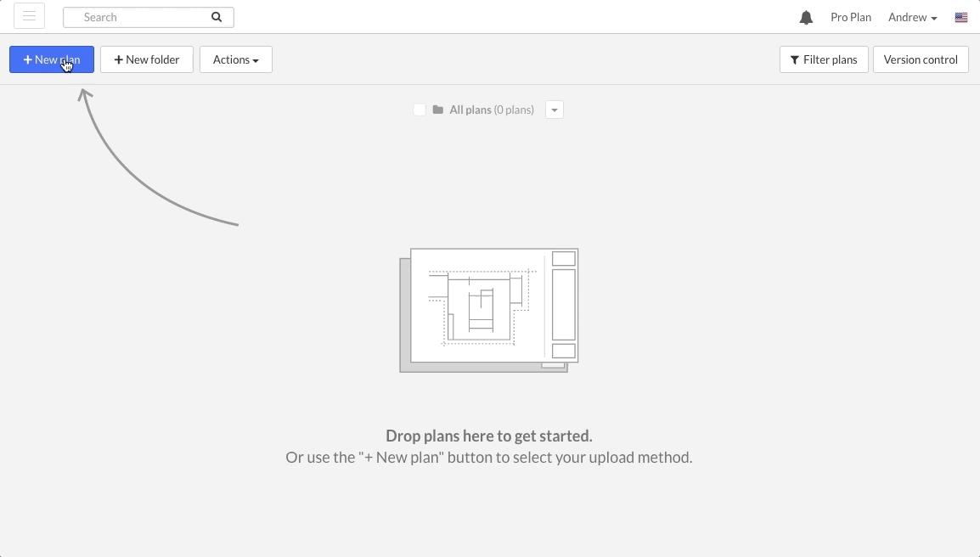Open Filter plans
Screen dimensions: 980x557
tap(824, 59)
